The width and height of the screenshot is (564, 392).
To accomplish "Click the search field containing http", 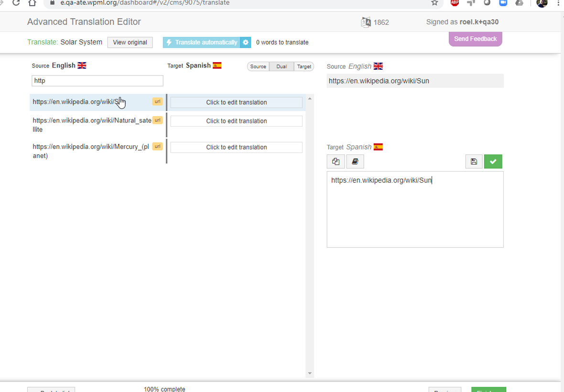I will (98, 81).
